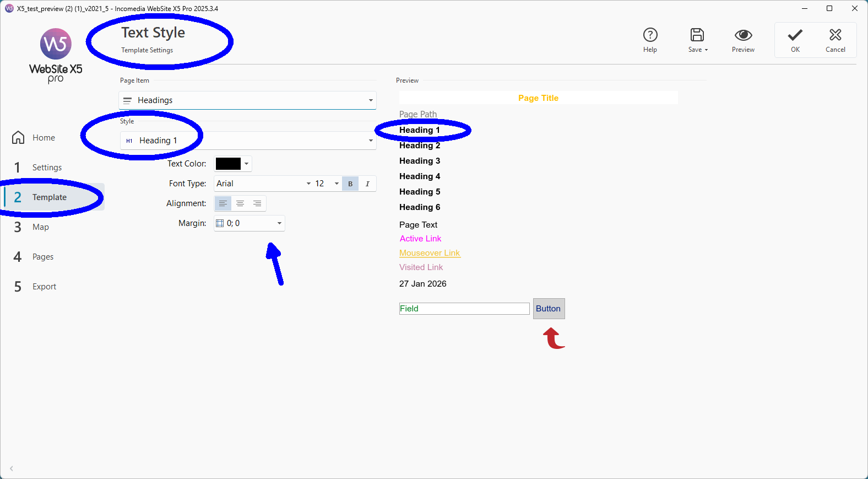The width and height of the screenshot is (868, 479).
Task: Open the Help icon
Action: (x=650, y=35)
